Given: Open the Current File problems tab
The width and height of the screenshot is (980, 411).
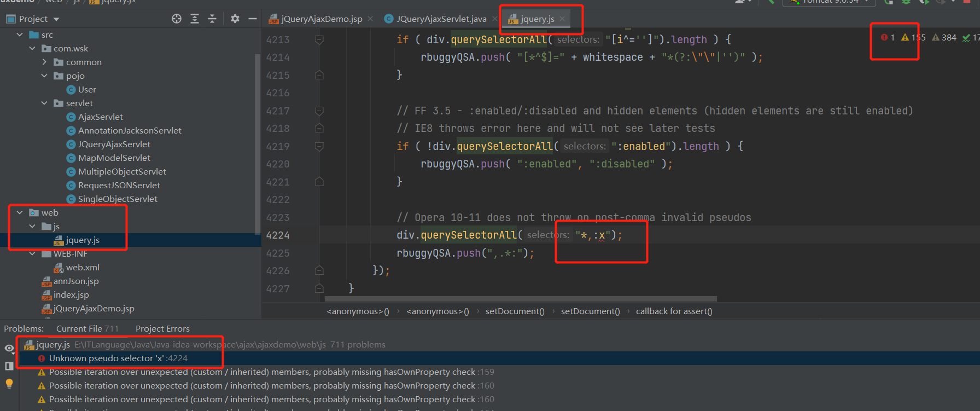Looking at the screenshot, I should point(87,328).
